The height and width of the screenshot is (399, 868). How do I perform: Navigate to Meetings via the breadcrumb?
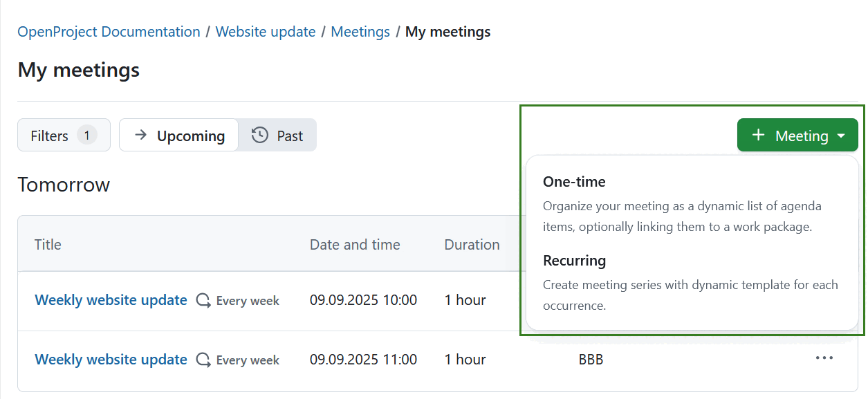(360, 31)
